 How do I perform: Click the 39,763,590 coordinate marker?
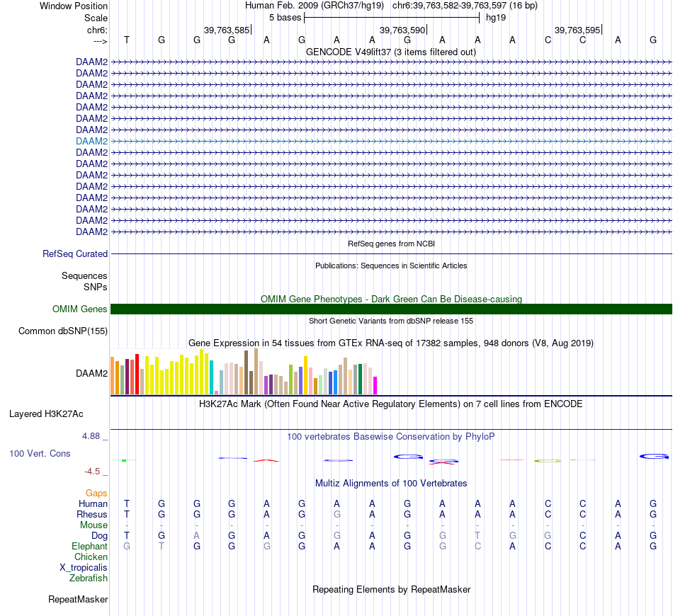point(402,30)
